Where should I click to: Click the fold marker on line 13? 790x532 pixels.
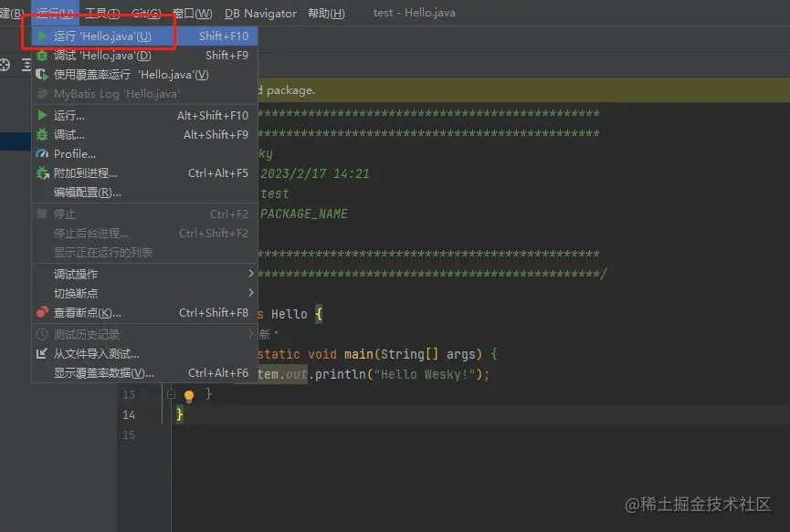[x=172, y=394]
